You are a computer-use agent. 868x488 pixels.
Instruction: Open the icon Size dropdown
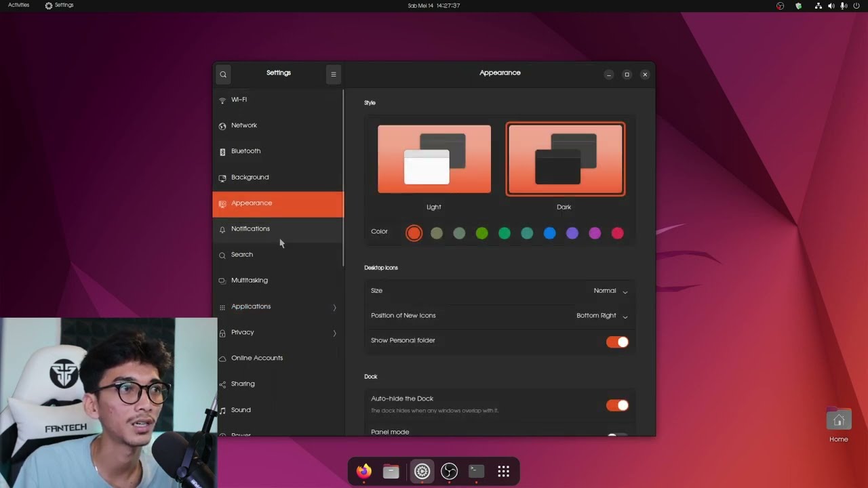coord(611,291)
